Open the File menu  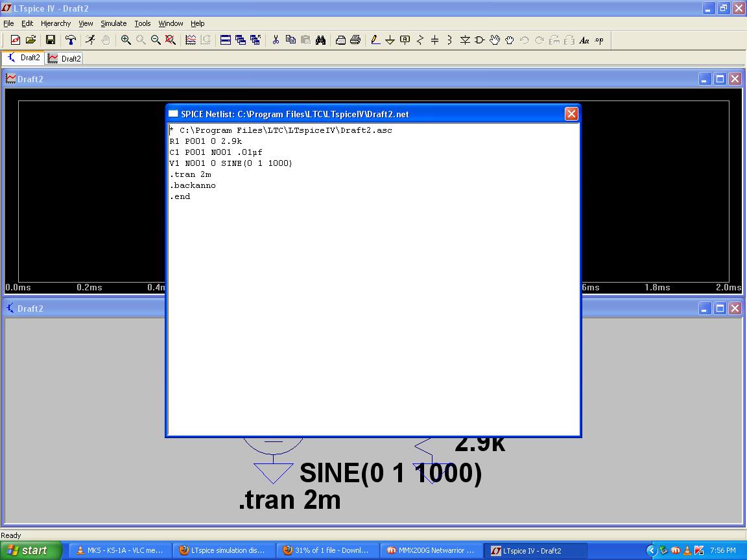[x=8, y=23]
